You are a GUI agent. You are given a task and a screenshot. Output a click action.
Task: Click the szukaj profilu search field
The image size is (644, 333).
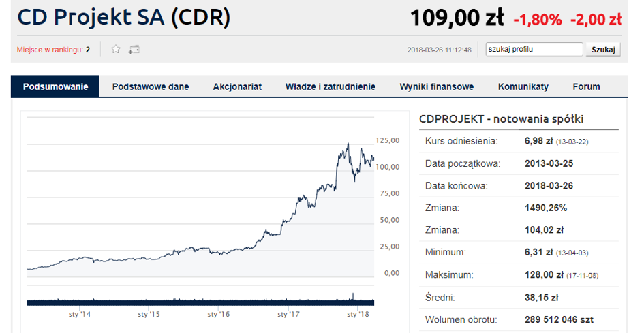(x=534, y=49)
